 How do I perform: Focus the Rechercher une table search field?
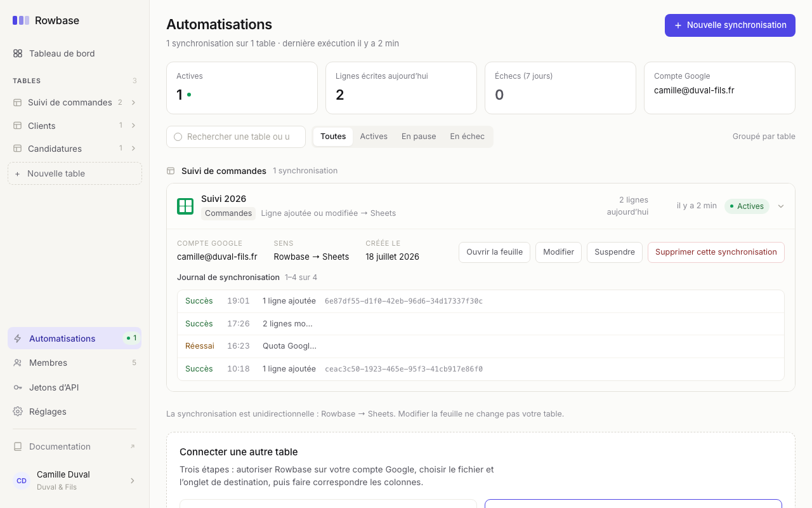pyautogui.click(x=236, y=137)
